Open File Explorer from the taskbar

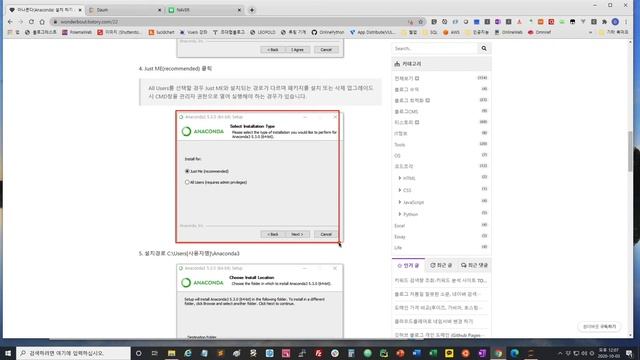pyautogui.click(x=171, y=353)
